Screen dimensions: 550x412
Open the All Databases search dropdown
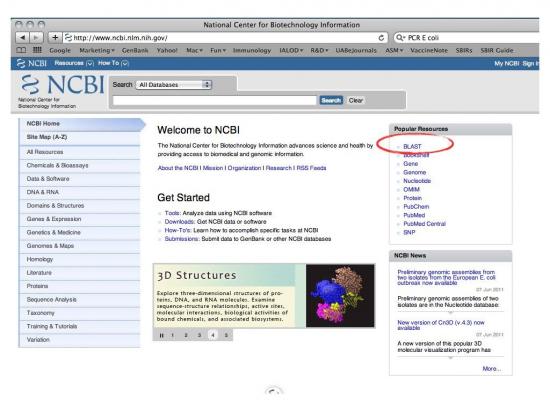pos(174,85)
